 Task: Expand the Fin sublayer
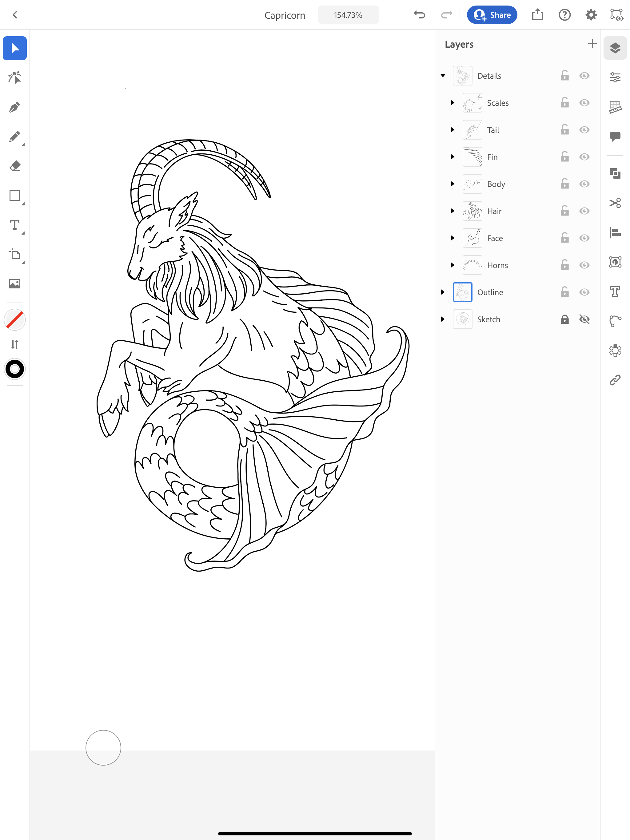pos(452,157)
